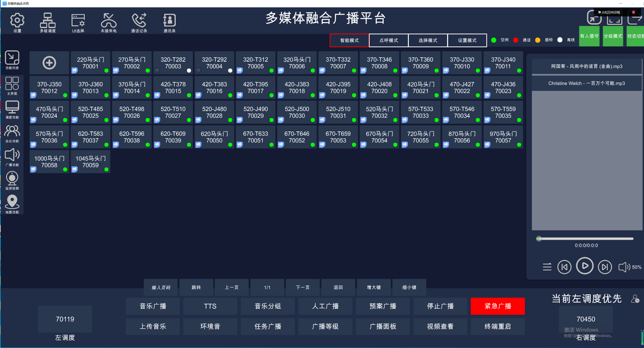Image resolution: width=644 pixels, height=348 pixels.
Task: Click the plus icon to add terminal
Action: [x=49, y=63]
